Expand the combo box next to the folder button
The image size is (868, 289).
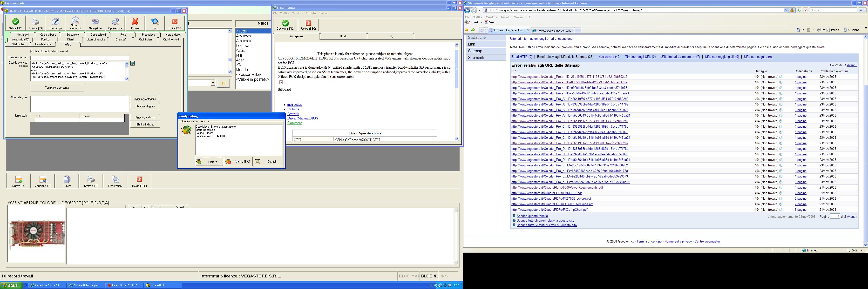pos(213,83)
